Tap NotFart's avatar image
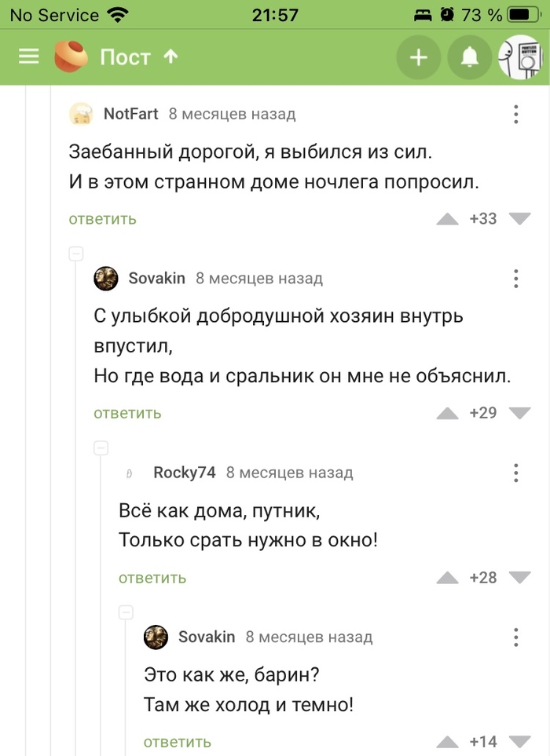The height and width of the screenshot is (756, 550). coord(81,115)
